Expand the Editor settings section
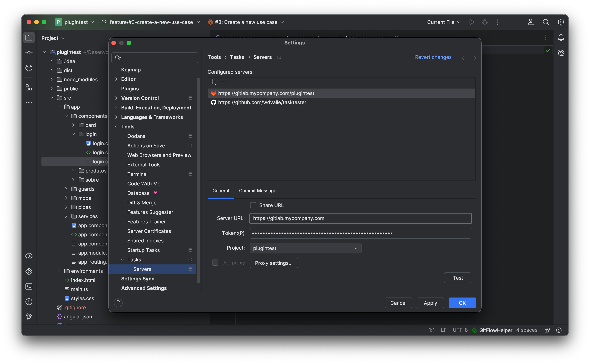 [x=116, y=79]
